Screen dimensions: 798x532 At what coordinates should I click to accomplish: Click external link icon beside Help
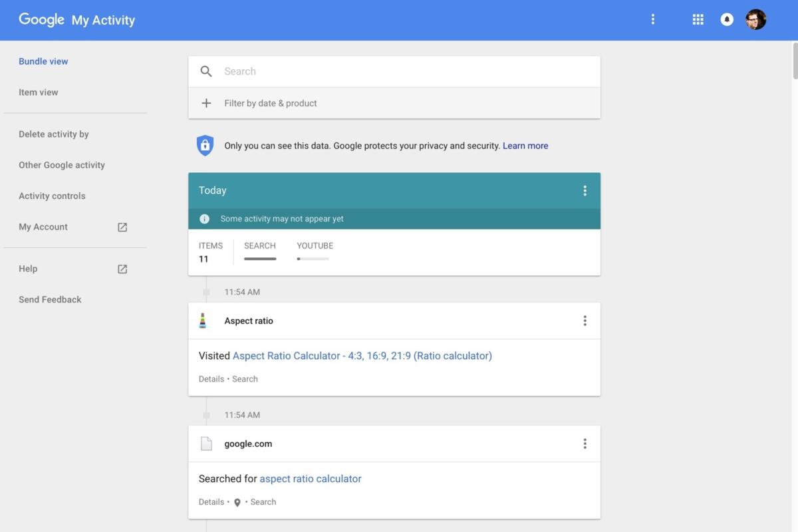pyautogui.click(x=122, y=269)
